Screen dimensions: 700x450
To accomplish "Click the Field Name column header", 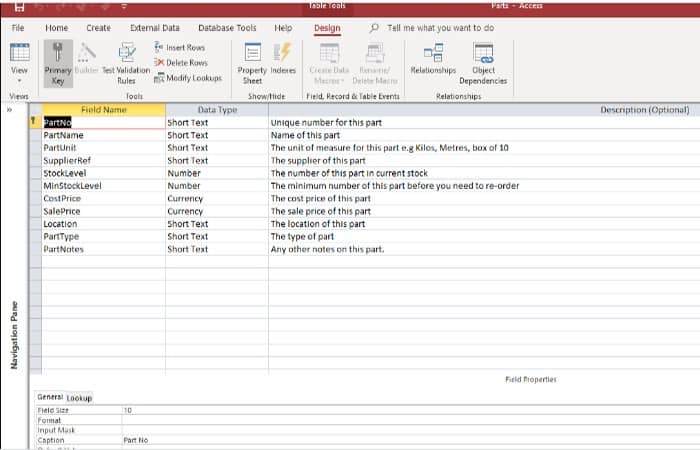I will pos(104,110).
